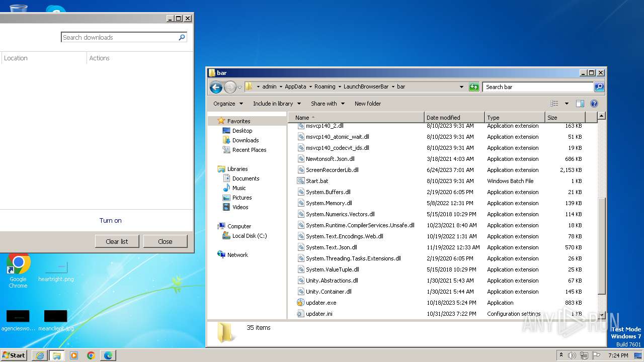This screenshot has width=644, height=362.
Task: Launch Windows Media Player from taskbar
Action: tap(74, 355)
